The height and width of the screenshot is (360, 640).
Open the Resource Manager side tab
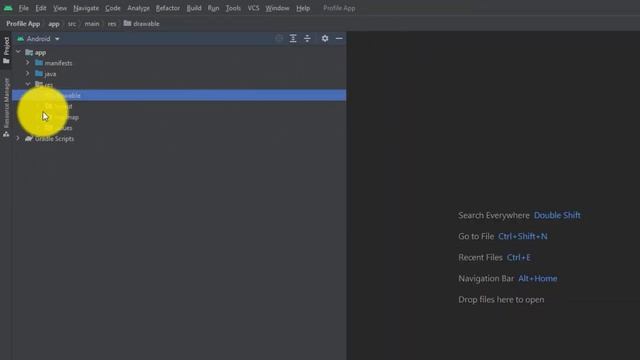point(6,107)
